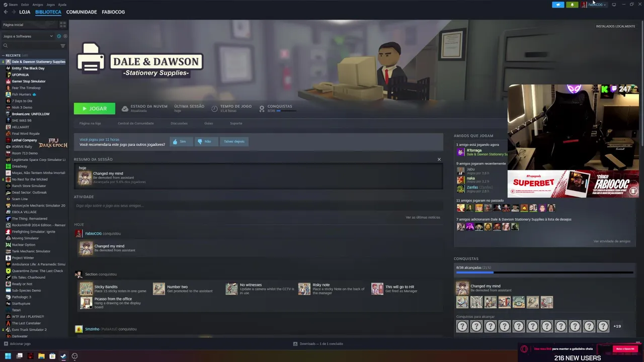Open Sticky Bandits achievement icon

click(86, 289)
